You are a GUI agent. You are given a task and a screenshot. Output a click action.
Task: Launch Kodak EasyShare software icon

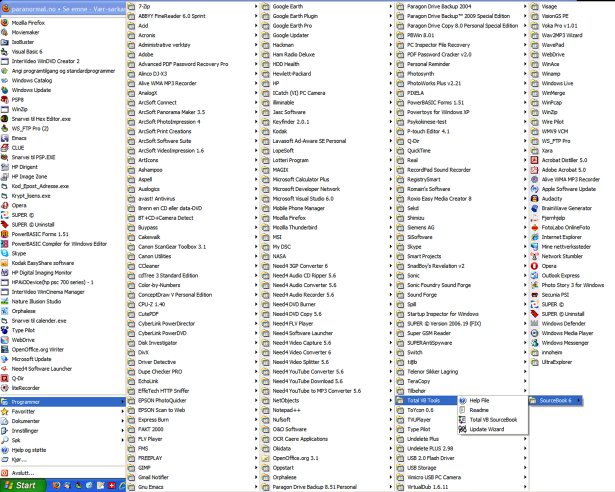click(x=5, y=263)
